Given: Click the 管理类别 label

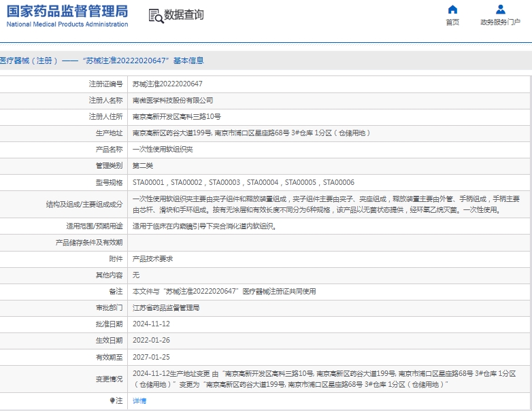Looking at the screenshot, I should pyautogui.click(x=110, y=166).
